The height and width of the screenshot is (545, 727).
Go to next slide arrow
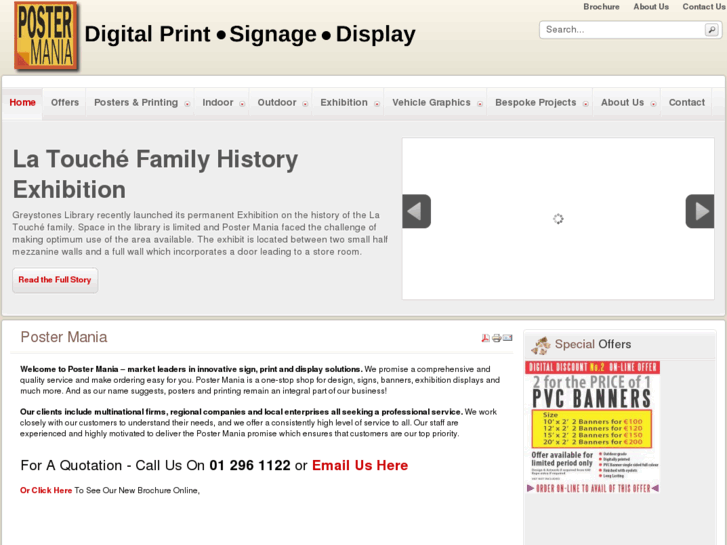click(700, 211)
